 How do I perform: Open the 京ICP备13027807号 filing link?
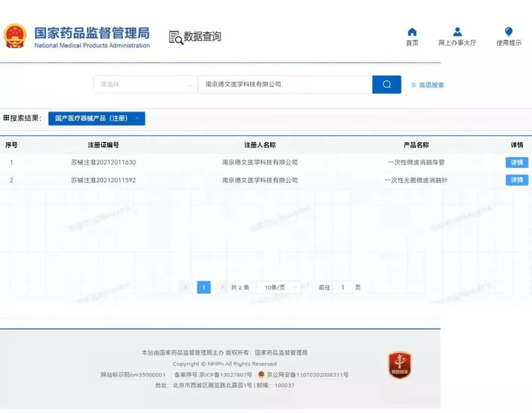pyautogui.click(x=224, y=374)
